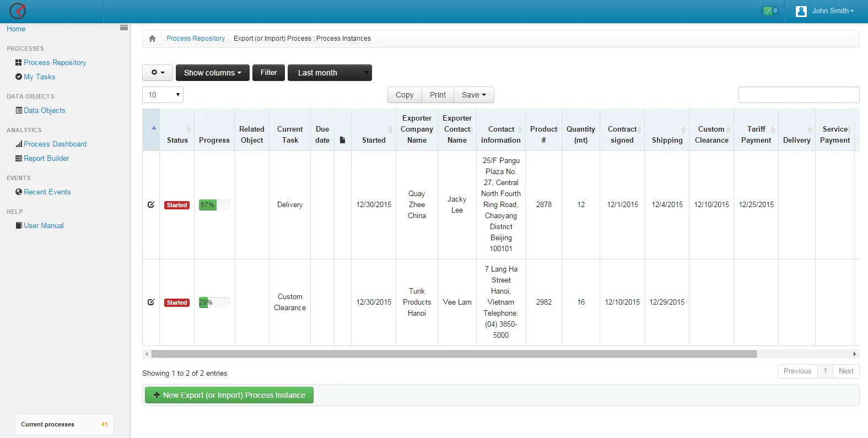
Task: Click the Started status badge in Delivery row
Action: point(177,205)
